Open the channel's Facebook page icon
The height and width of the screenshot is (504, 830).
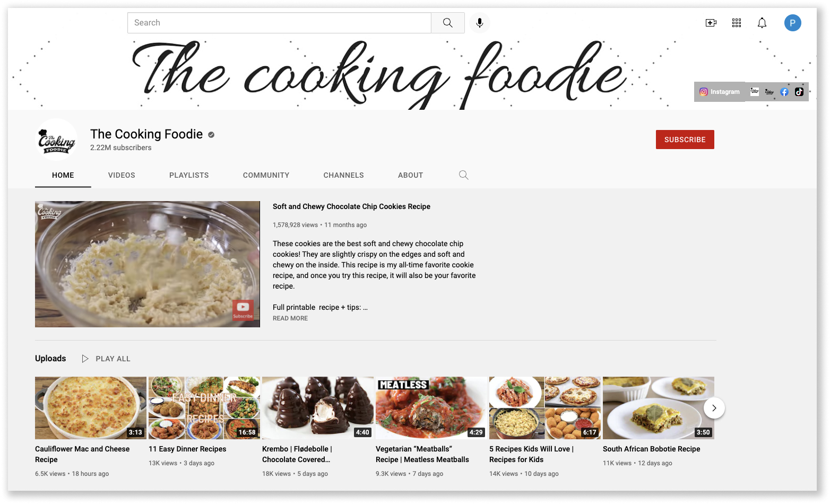tap(784, 91)
